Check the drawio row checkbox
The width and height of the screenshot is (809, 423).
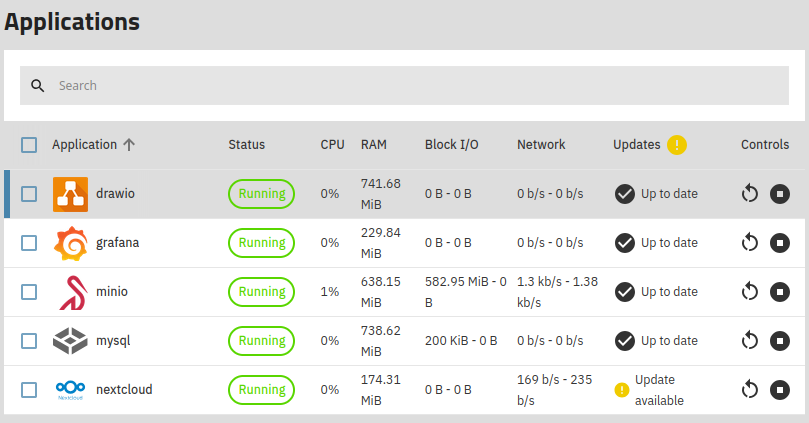coord(29,194)
